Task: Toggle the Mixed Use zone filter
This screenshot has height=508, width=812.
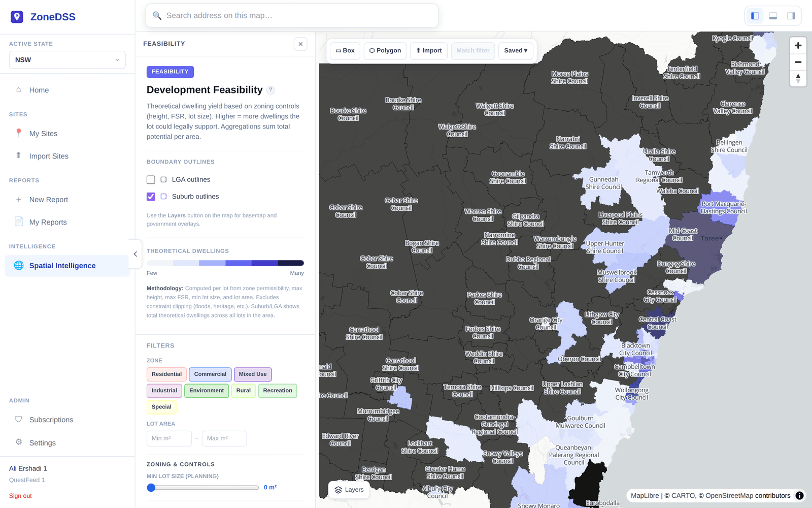Action: coord(253,374)
